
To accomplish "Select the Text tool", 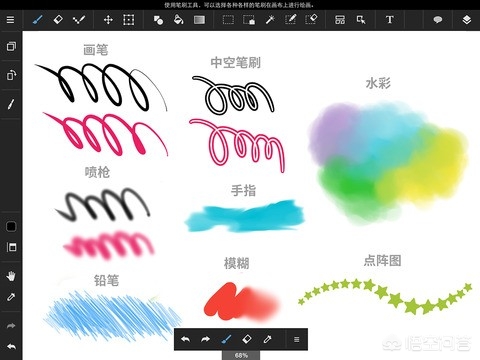I will click(x=390, y=20).
